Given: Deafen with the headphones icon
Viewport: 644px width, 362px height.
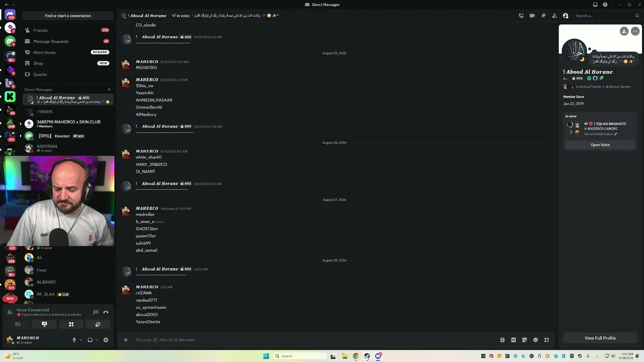Looking at the screenshot, I should (90, 340).
